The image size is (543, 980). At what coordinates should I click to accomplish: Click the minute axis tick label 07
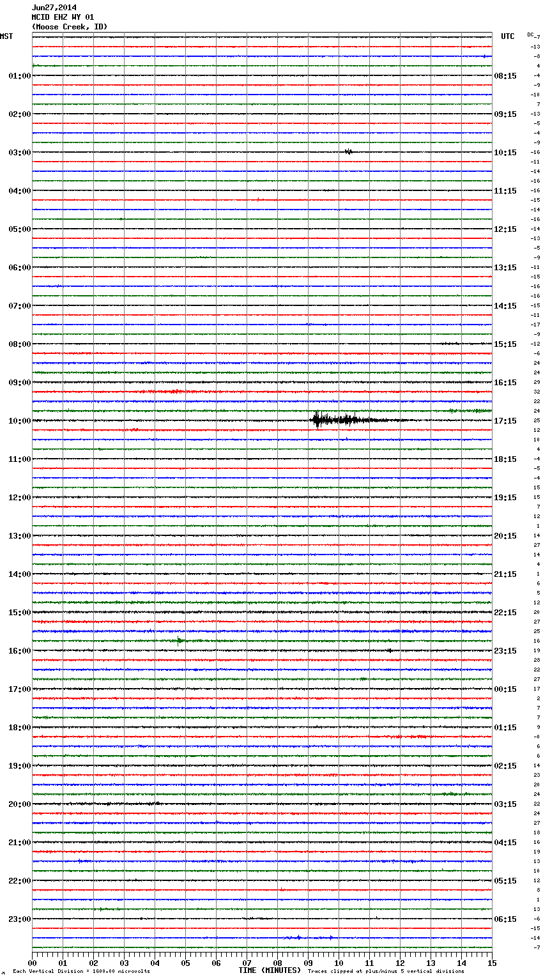point(247,963)
